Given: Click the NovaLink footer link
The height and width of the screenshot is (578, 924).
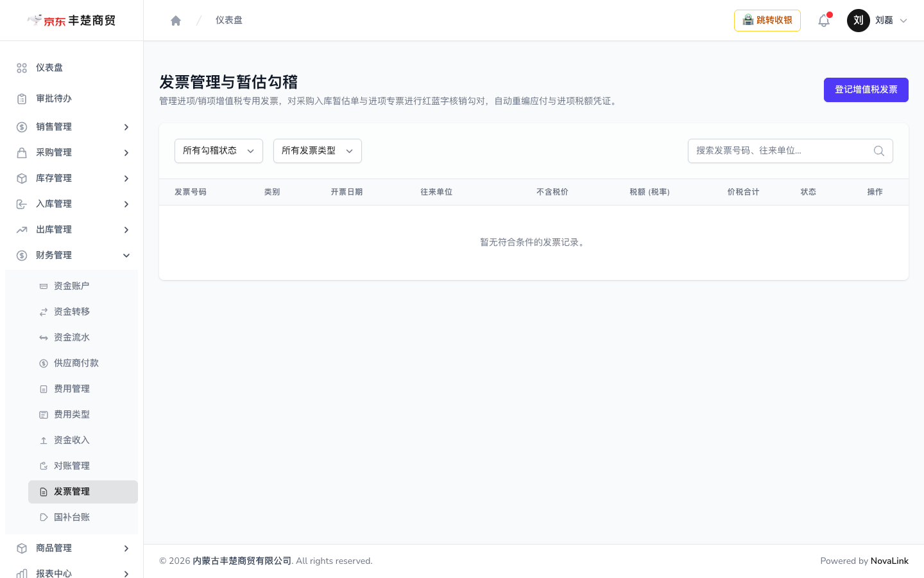Looking at the screenshot, I should [889, 561].
